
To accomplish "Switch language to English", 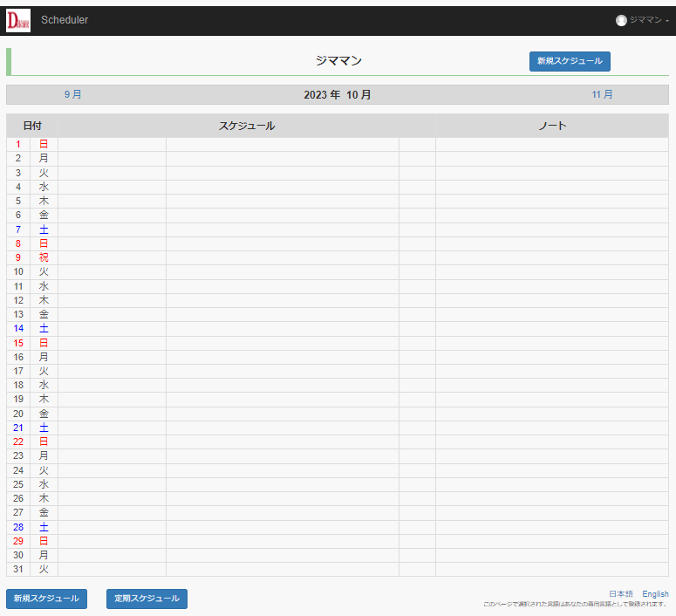I will pyautogui.click(x=655, y=594).
